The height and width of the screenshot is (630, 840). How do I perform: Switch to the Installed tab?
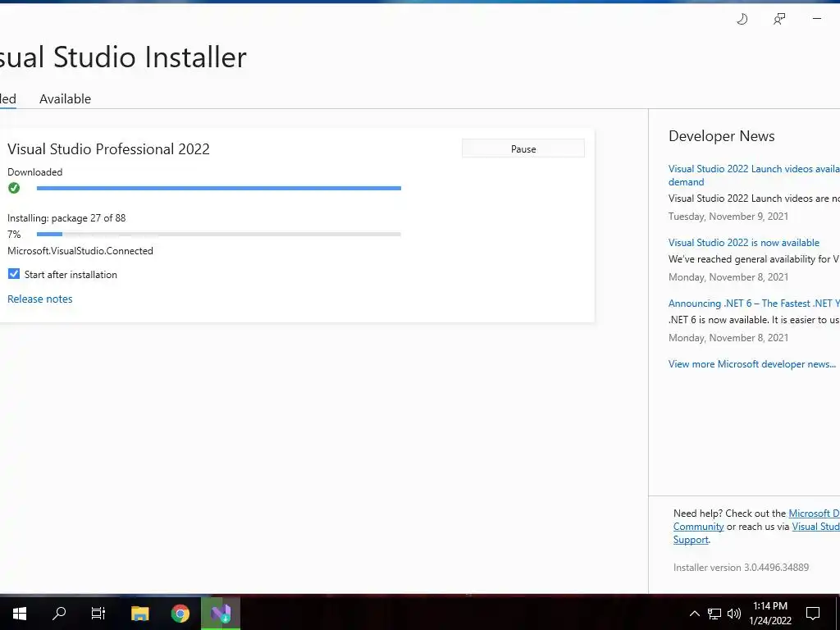[x=7, y=99]
